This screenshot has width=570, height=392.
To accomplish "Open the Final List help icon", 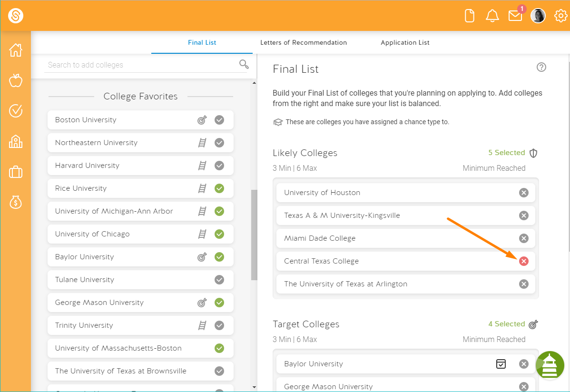I will point(541,67).
